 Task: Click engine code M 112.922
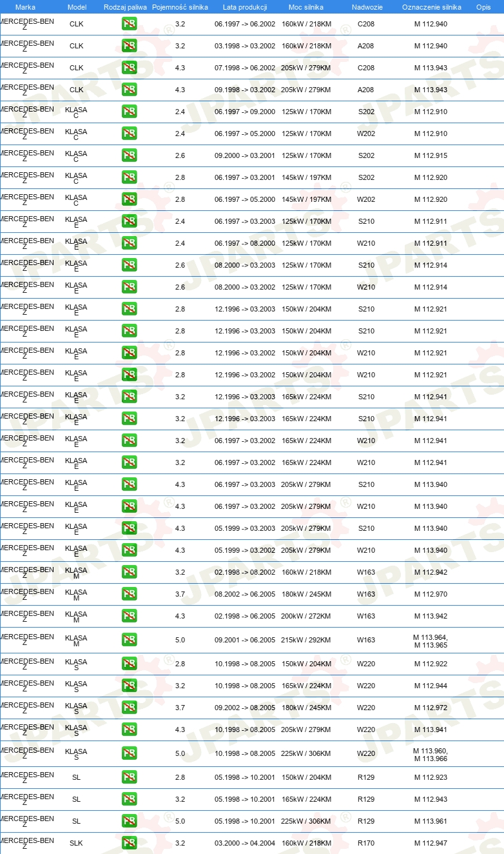pos(431,664)
